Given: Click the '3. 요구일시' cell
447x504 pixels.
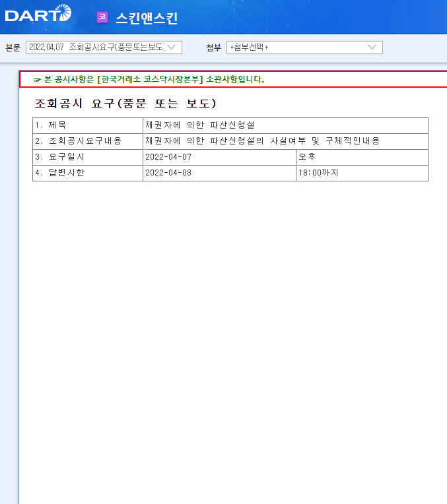Looking at the screenshot, I should point(88,157).
